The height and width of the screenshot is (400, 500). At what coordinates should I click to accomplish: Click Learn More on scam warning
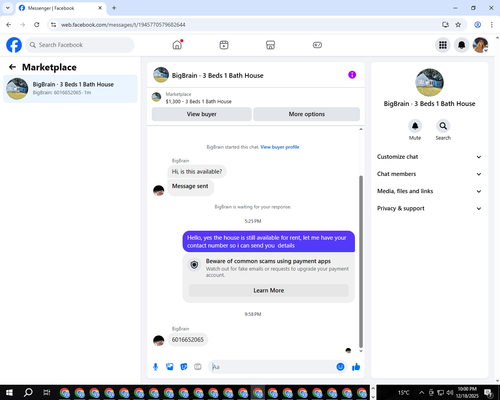tap(269, 290)
